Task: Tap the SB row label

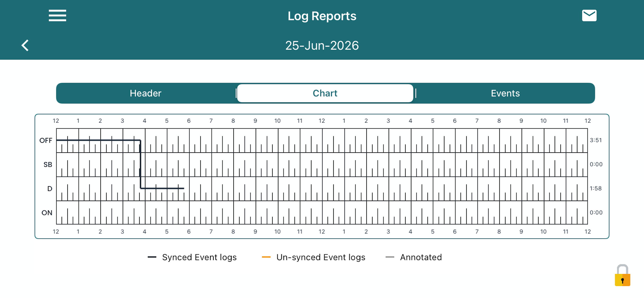Action: (48, 165)
